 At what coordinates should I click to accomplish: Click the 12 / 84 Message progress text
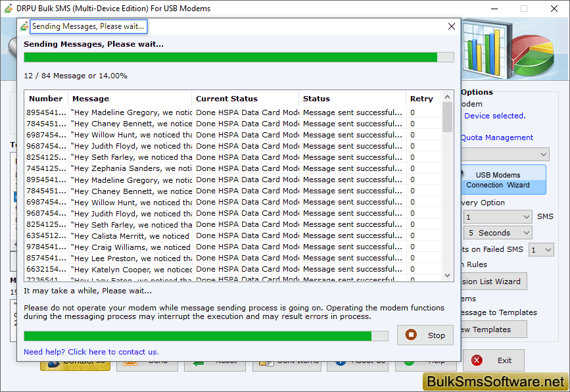click(x=76, y=76)
